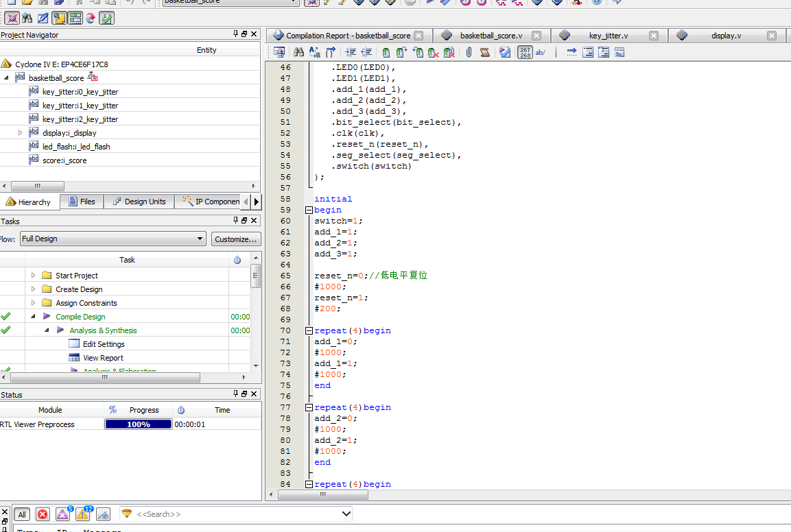Select key_jitter:i0_key_jitter entity

[x=80, y=92]
